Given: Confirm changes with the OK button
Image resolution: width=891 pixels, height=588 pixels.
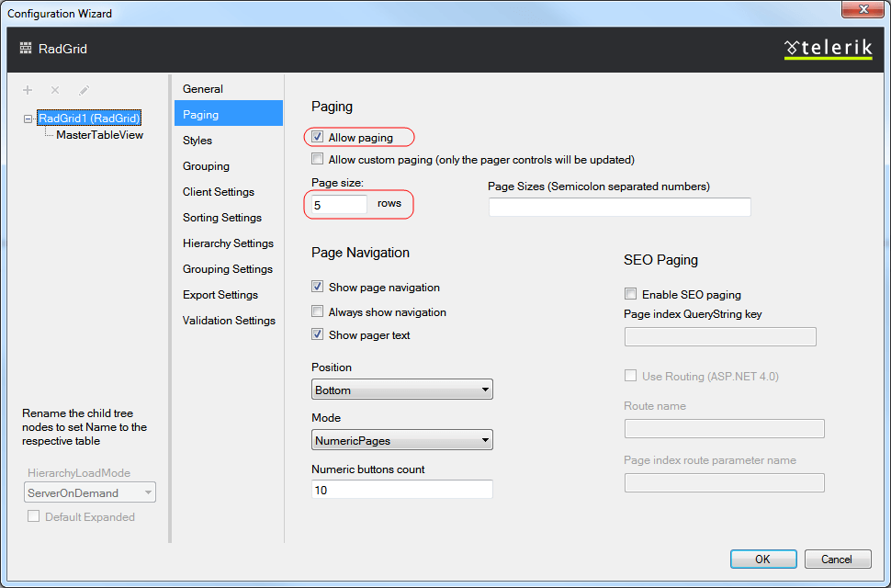Looking at the screenshot, I should (762, 559).
